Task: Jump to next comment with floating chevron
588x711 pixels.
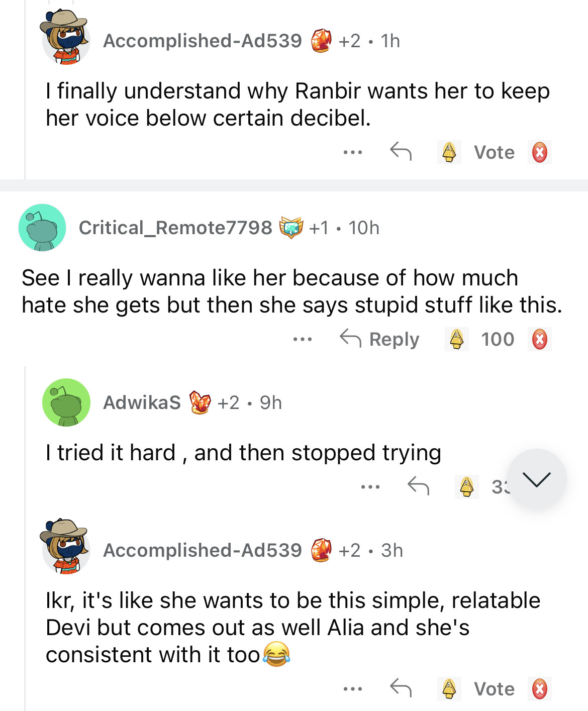Action: (536, 479)
